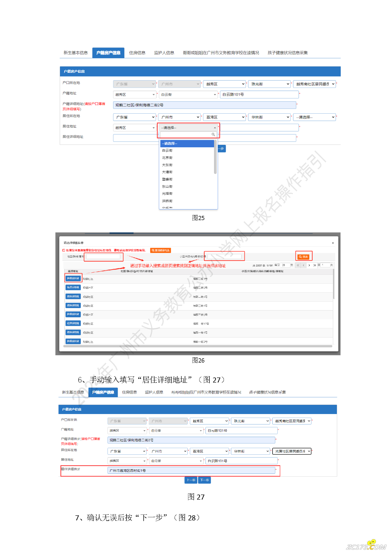392x554 pixels.
Task: Click the vertical scrollbar of the address table
Action: 334,284
